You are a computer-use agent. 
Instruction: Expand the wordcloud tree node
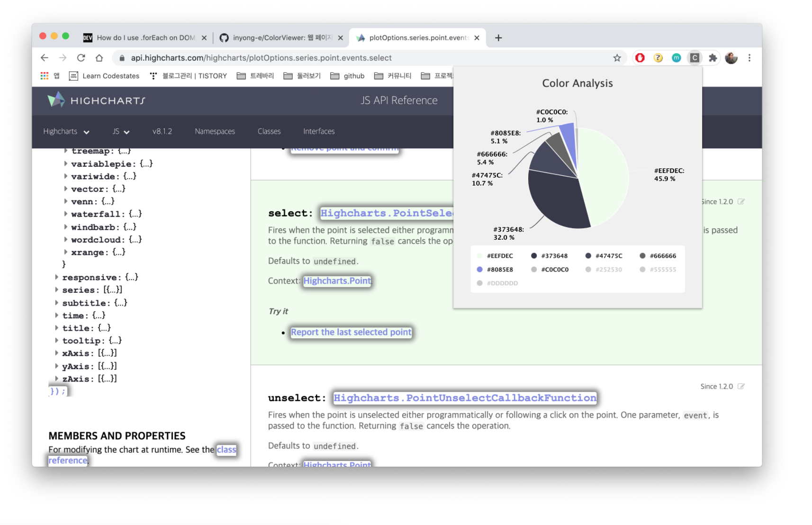[66, 239]
